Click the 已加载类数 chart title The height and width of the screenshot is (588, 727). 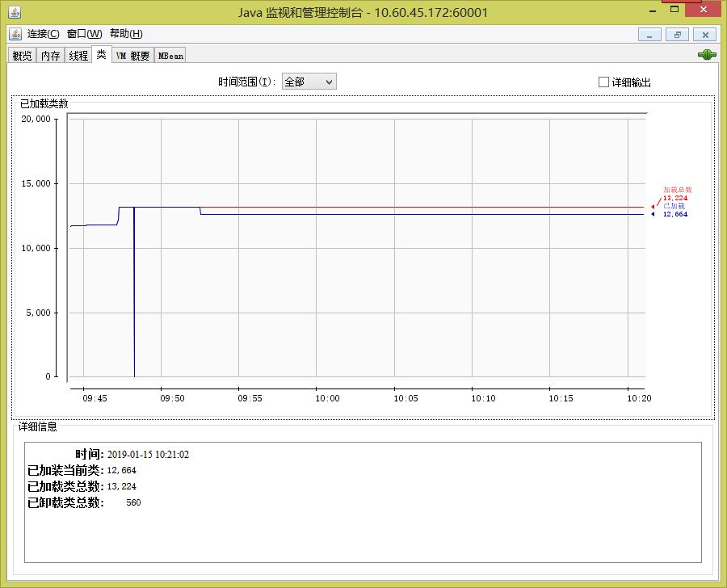click(44, 103)
